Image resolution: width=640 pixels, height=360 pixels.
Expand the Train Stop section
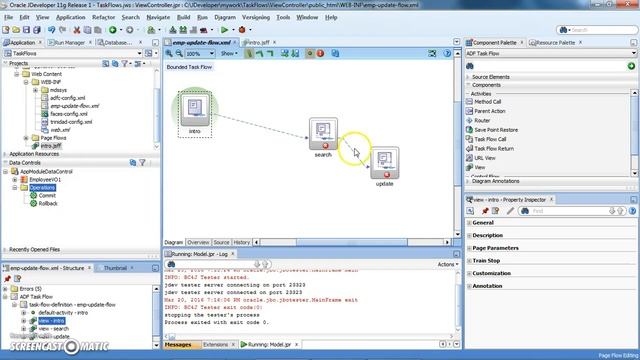[469, 261]
